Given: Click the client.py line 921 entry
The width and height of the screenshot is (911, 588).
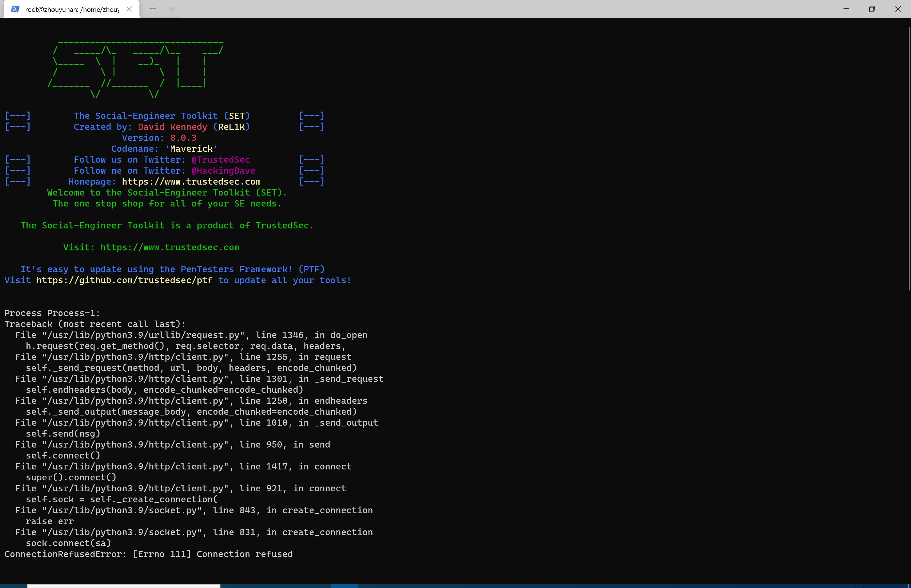Looking at the screenshot, I should 180,489.
